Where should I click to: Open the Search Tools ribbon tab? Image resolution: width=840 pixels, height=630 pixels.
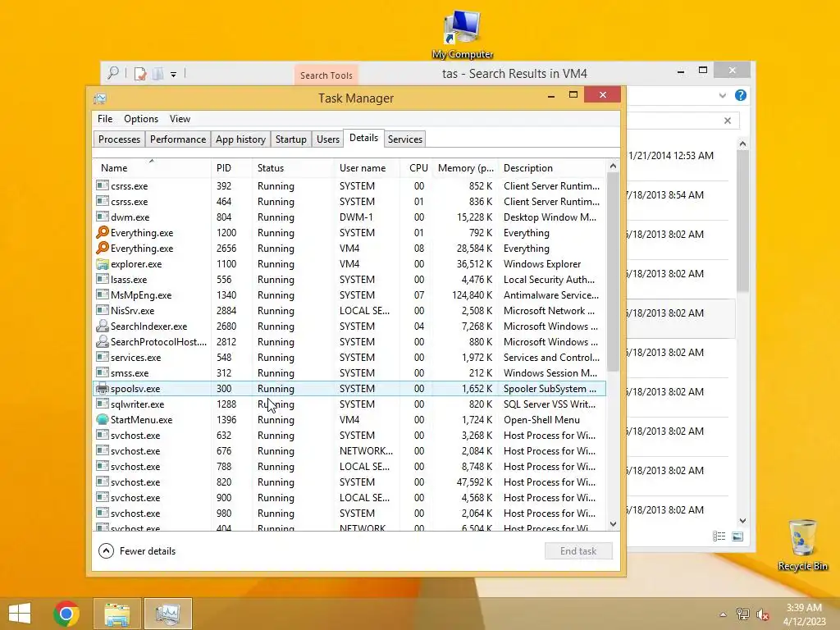[326, 75]
